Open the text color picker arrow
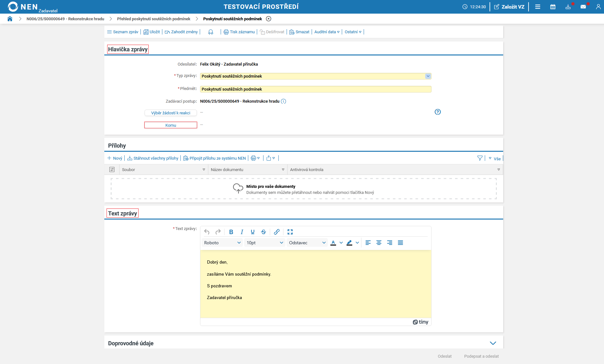Image resolution: width=604 pixels, height=364 pixels. pos(341,243)
